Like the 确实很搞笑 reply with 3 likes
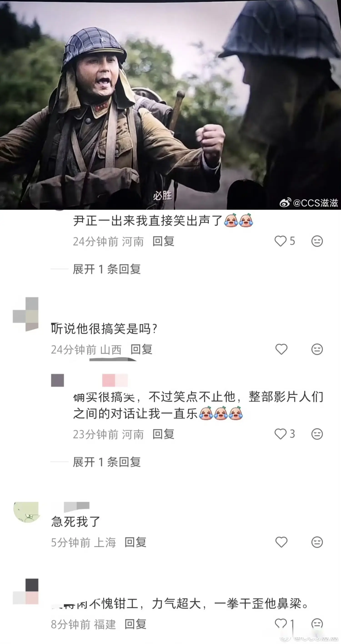The width and height of the screenshot is (341, 644). 280,434
